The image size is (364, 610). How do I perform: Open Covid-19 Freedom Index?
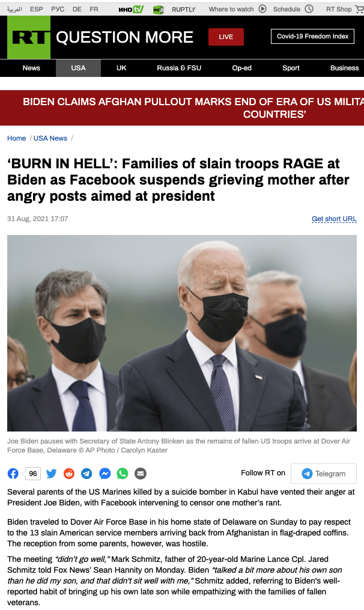pyautogui.click(x=313, y=37)
